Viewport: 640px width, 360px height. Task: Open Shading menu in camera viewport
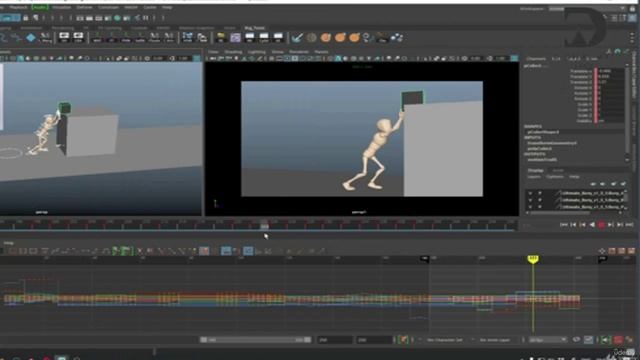[x=233, y=52]
